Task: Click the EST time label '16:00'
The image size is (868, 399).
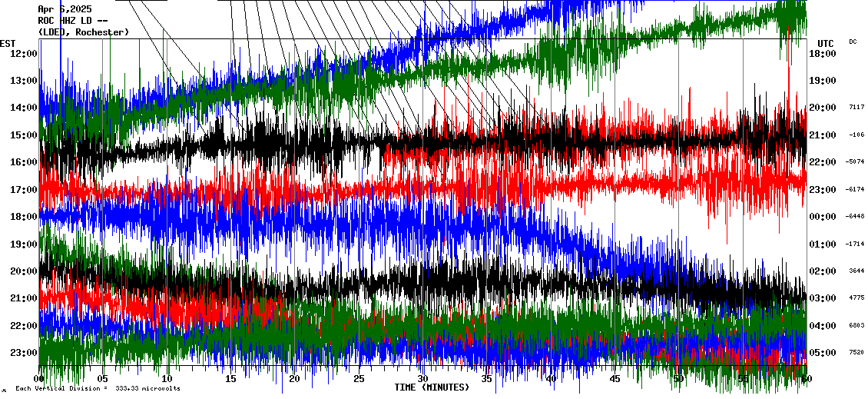Action: click(x=23, y=162)
